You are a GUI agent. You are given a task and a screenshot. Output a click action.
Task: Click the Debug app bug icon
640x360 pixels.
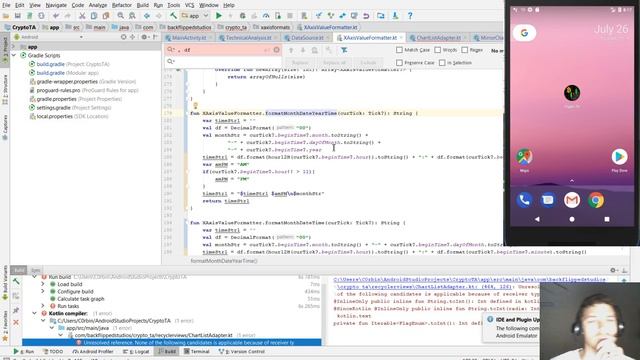coord(242,16)
